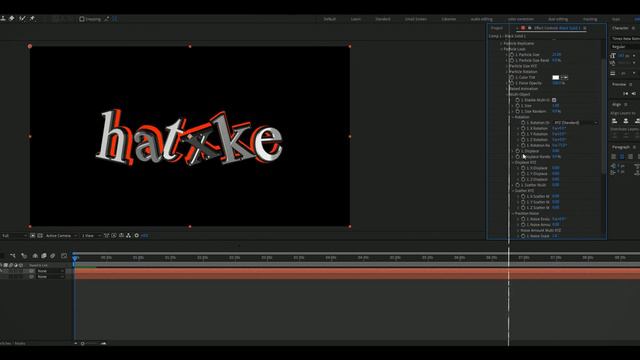The width and height of the screenshot is (640, 360).
Task: Select the Effect Controls panel tab
Action: point(557,28)
